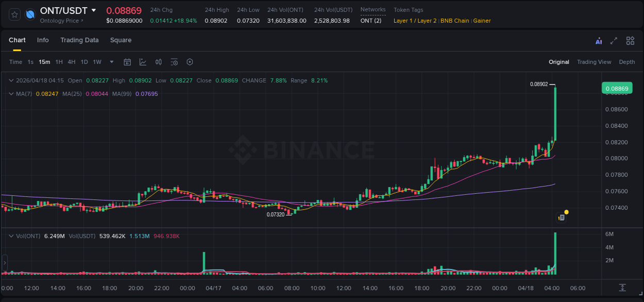Switch to the line chart style
This screenshot has width=644, height=302.
143,62
